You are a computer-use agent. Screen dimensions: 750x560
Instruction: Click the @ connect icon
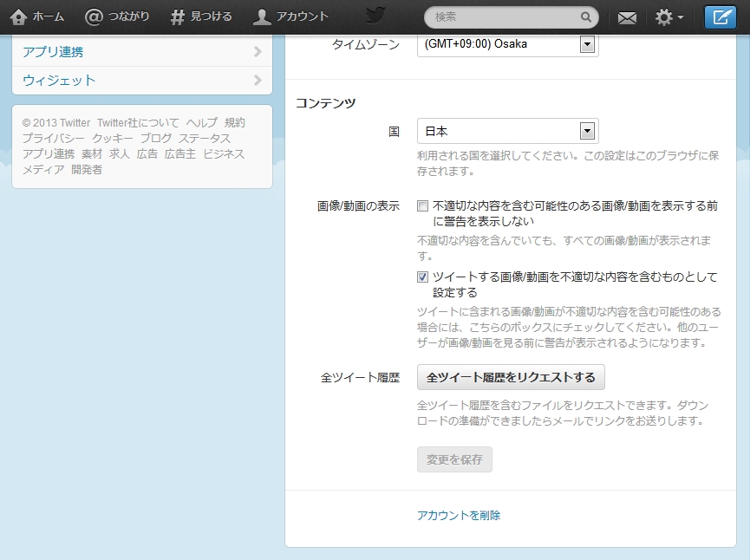click(x=94, y=16)
